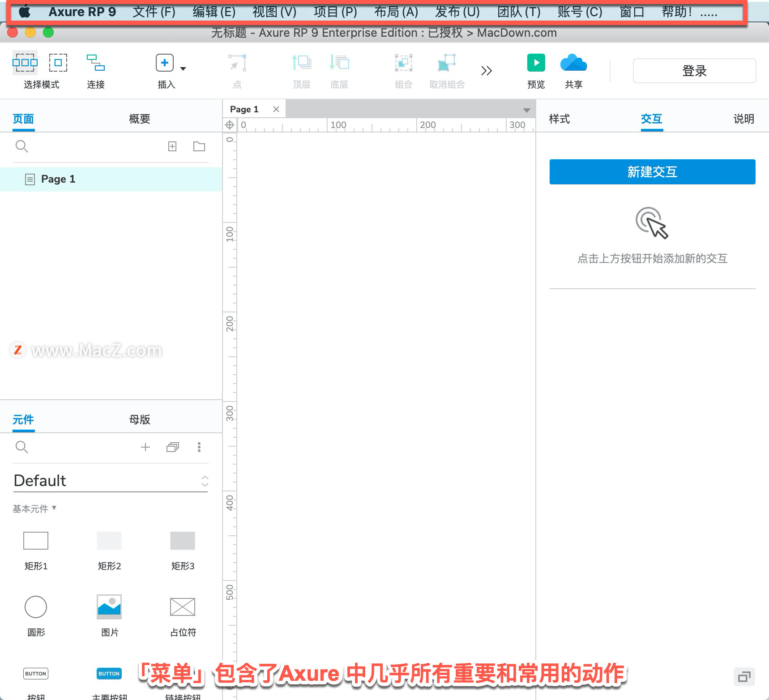Open the File 文件 (F) menu
Image resolution: width=769 pixels, height=700 pixels.
click(x=154, y=12)
